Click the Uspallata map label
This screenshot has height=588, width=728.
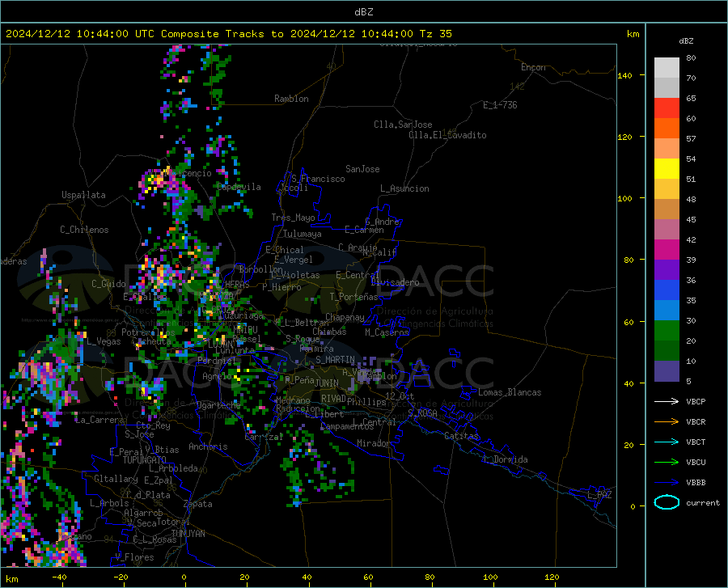click(x=83, y=195)
